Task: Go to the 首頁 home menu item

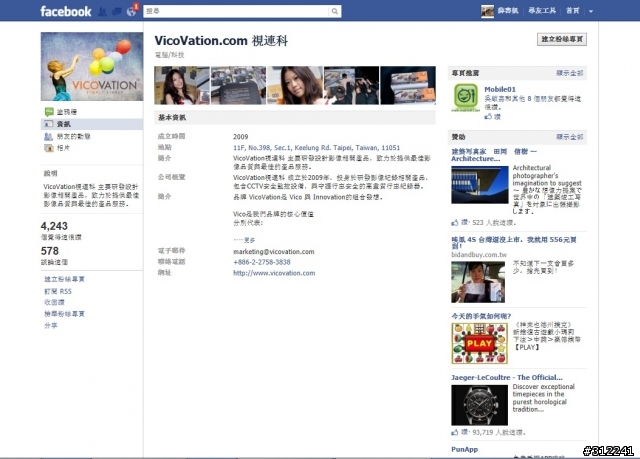Action: pos(573,11)
